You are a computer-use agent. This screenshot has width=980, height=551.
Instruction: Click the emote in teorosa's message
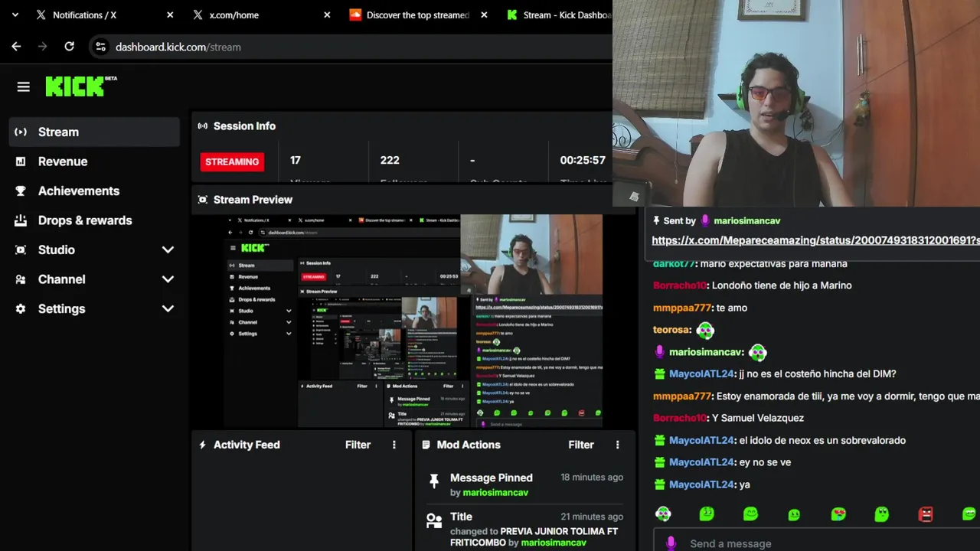(x=705, y=331)
